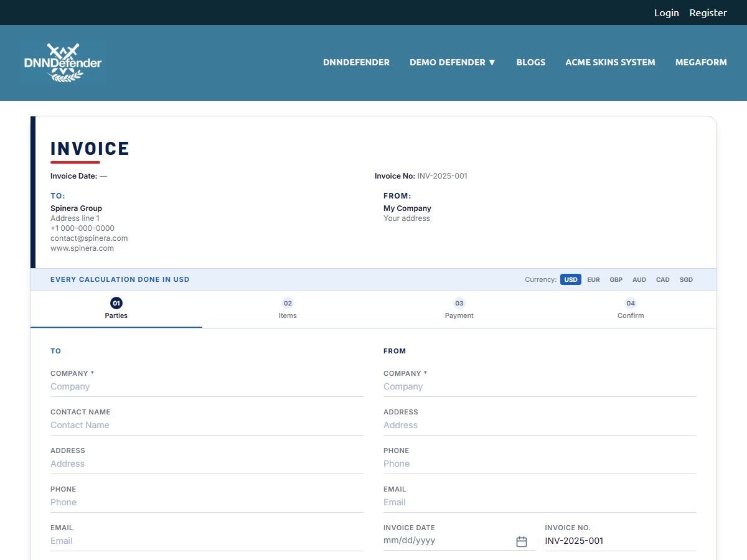Click the +1 000-000-0000 phone text
Image resolution: width=747 pixels, height=560 pixels.
pyautogui.click(x=82, y=228)
